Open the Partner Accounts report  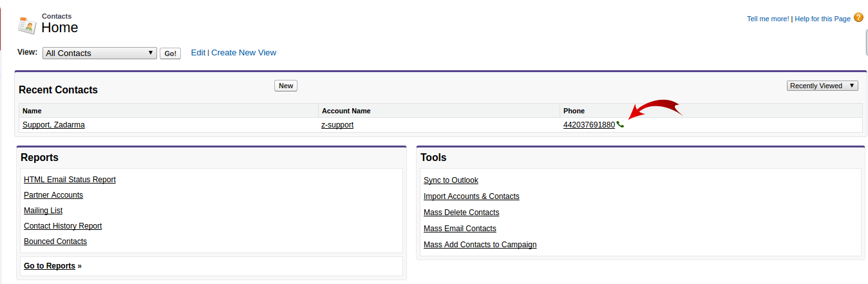tap(53, 195)
